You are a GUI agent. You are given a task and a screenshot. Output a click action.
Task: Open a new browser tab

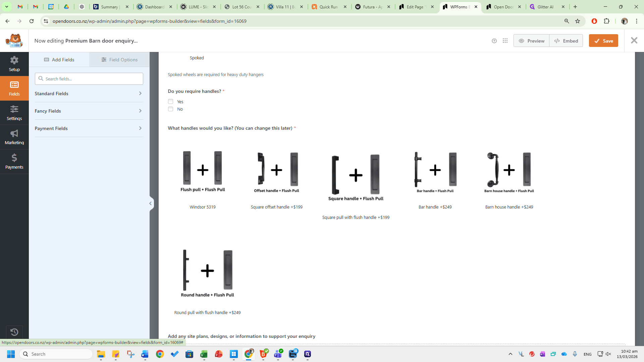click(575, 7)
